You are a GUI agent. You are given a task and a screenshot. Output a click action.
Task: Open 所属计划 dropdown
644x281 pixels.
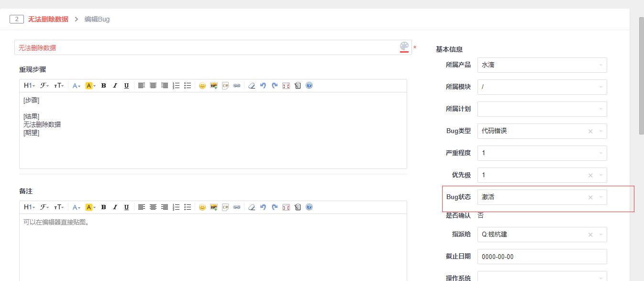(x=542, y=109)
